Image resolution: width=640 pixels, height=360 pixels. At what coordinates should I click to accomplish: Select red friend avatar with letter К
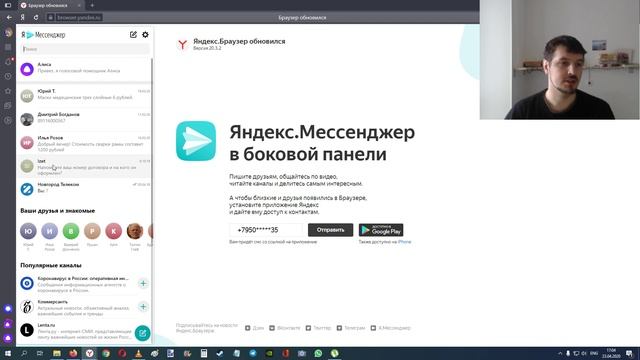(113, 231)
